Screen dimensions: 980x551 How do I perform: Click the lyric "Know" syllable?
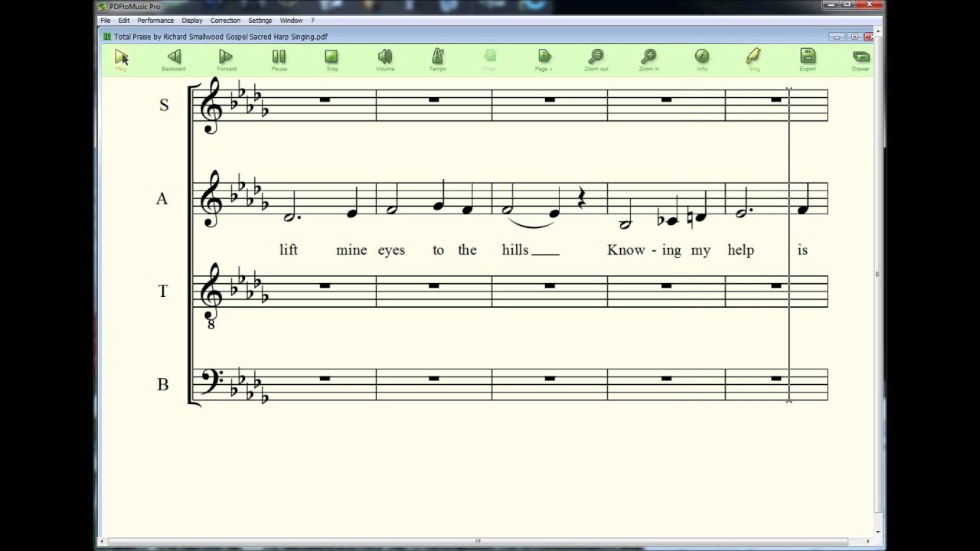(626, 249)
